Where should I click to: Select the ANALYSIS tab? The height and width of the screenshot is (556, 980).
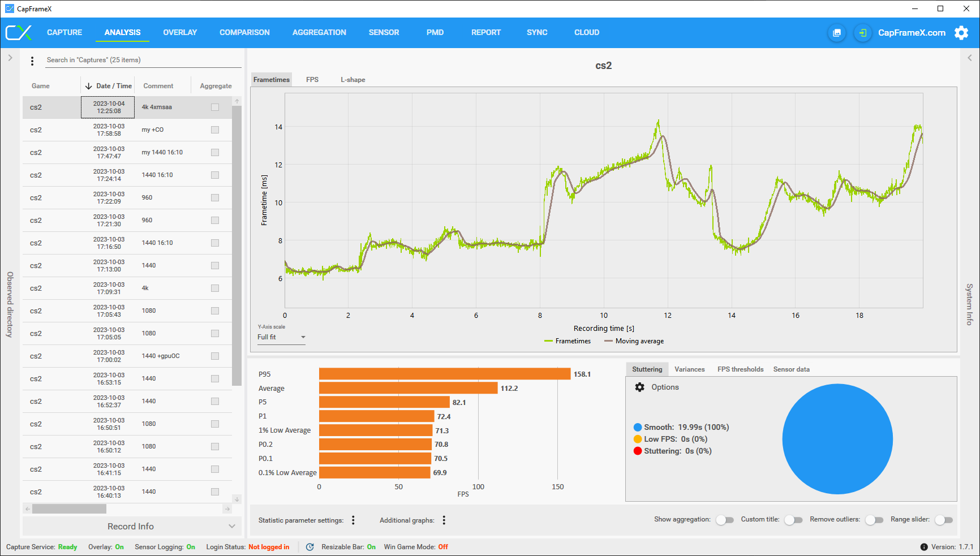click(x=122, y=33)
